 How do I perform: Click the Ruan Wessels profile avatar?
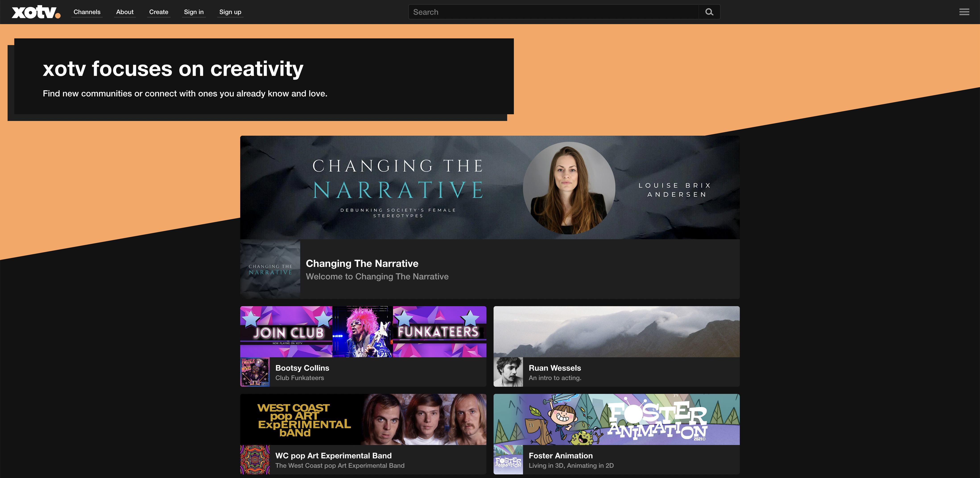tap(508, 372)
